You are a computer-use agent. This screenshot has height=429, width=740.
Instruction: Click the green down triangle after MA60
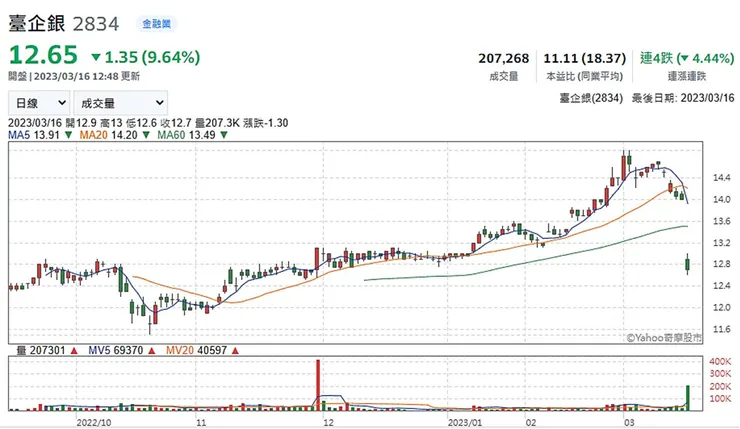224,135
